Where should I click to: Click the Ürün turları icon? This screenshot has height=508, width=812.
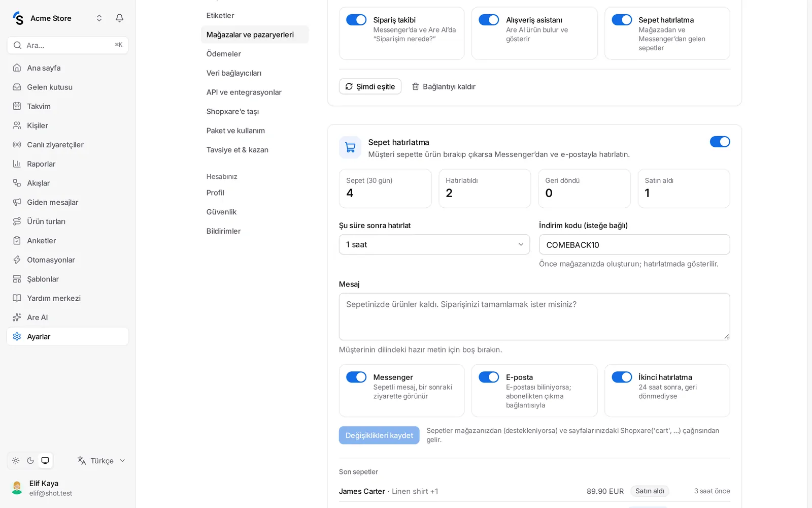click(x=17, y=221)
